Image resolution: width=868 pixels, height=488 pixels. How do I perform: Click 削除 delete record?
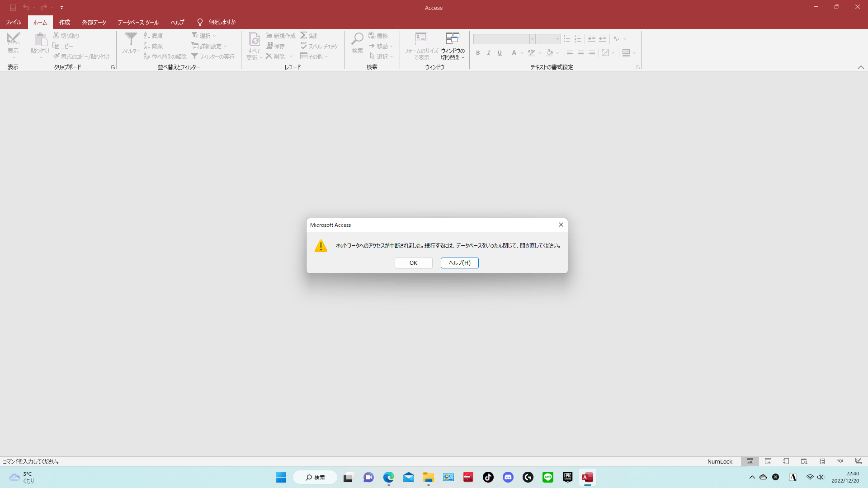click(275, 56)
